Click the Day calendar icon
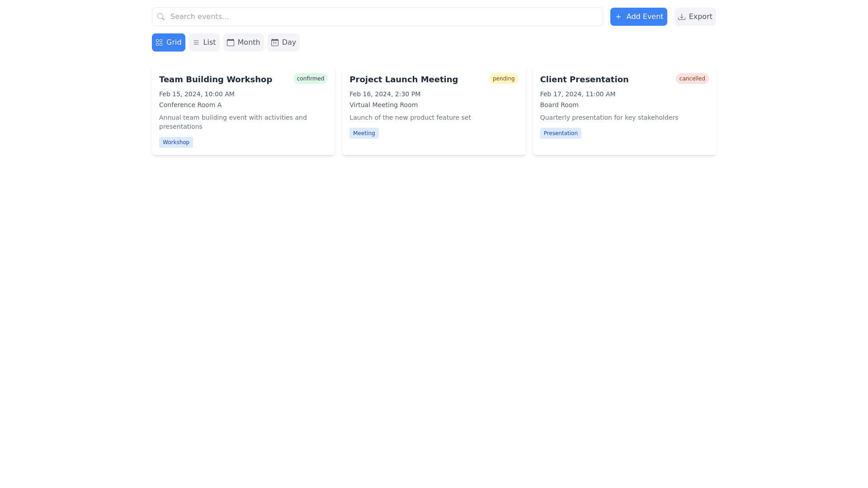The height and width of the screenshot is (488, 868). click(x=275, y=42)
